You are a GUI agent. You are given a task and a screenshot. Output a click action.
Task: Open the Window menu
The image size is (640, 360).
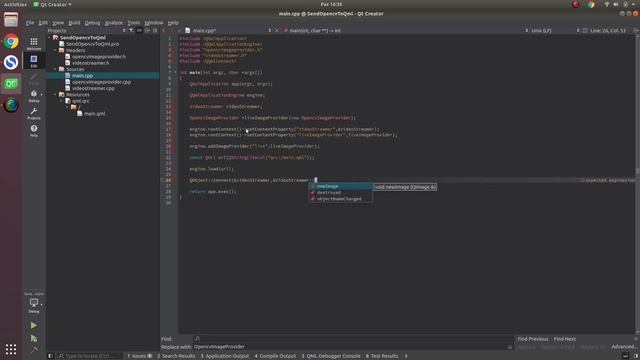153,23
